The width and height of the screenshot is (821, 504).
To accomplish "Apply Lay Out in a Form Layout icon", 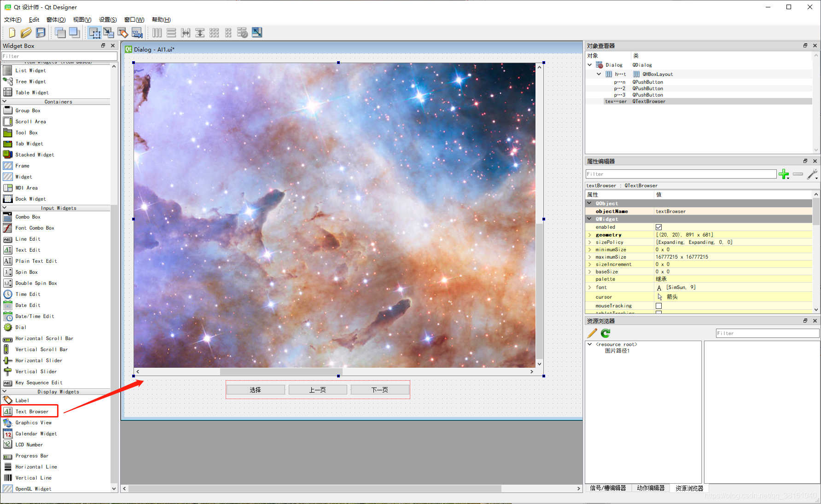I will pos(228,33).
